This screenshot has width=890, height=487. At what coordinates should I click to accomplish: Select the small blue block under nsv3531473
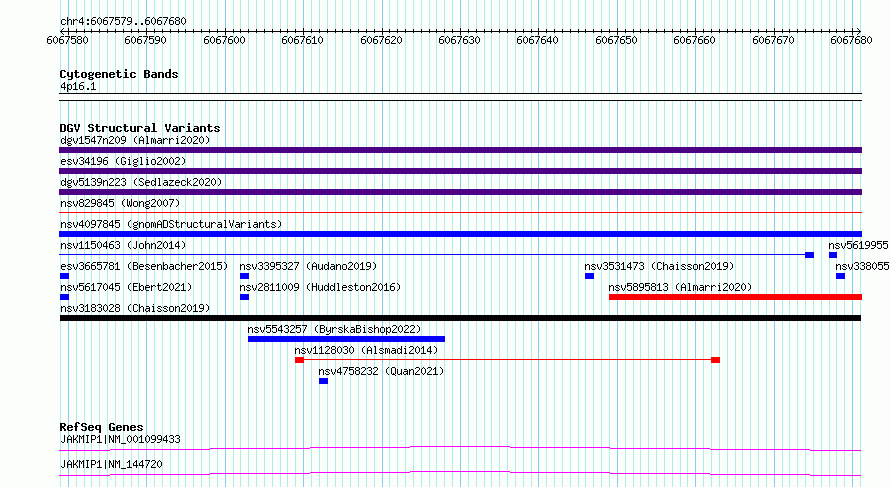pyautogui.click(x=589, y=276)
